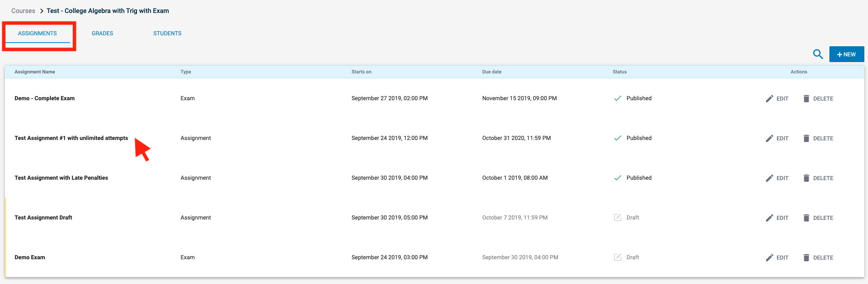Click start date September 30 2019, 05:00 PM
The image size is (868, 284).
pos(389,217)
